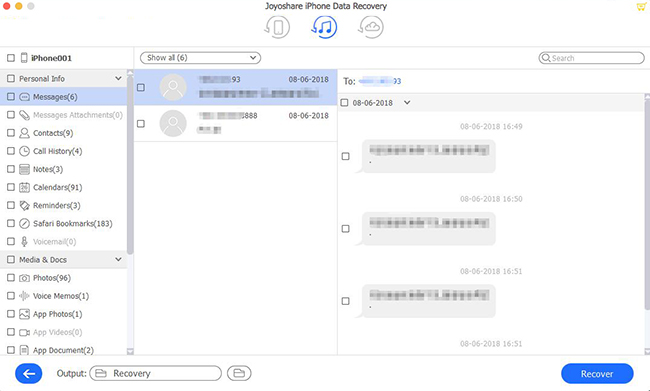Open the Show all (6) dropdown

pyautogui.click(x=200, y=58)
